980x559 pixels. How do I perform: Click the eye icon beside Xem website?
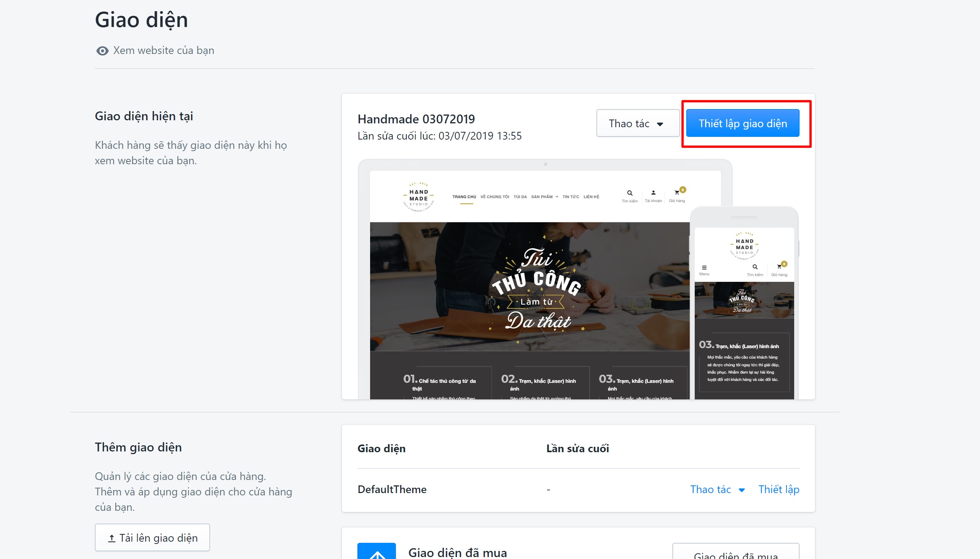coord(102,51)
